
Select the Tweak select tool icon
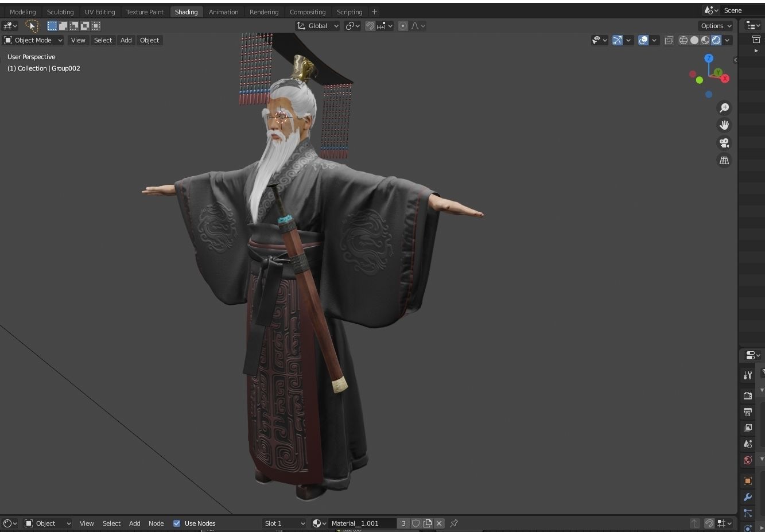coord(32,26)
